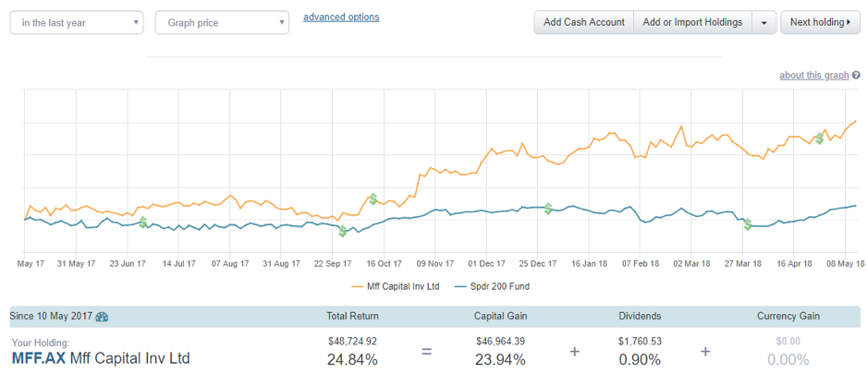This screenshot has height=373, width=868.
Task: Open the 'about this graph' link
Action: click(x=813, y=75)
